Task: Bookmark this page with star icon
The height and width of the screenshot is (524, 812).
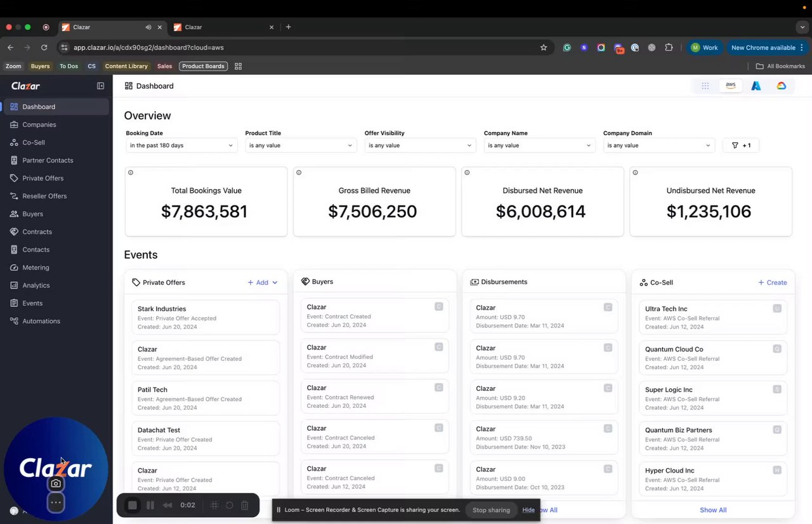Action: [544, 48]
